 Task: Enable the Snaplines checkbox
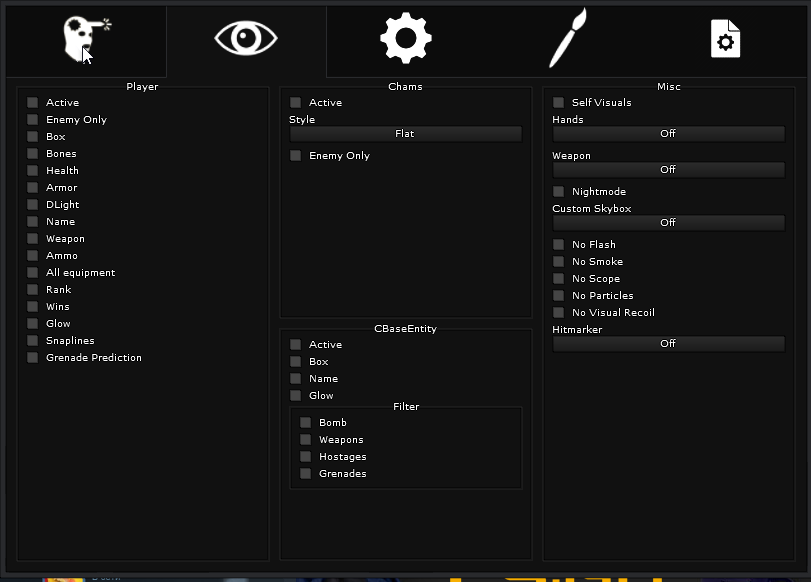click(33, 340)
